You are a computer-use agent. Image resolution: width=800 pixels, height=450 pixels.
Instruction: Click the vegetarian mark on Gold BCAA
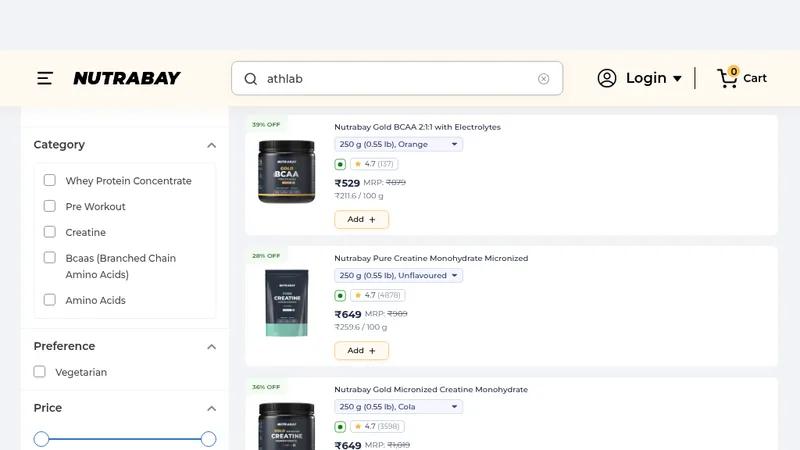[x=340, y=164]
